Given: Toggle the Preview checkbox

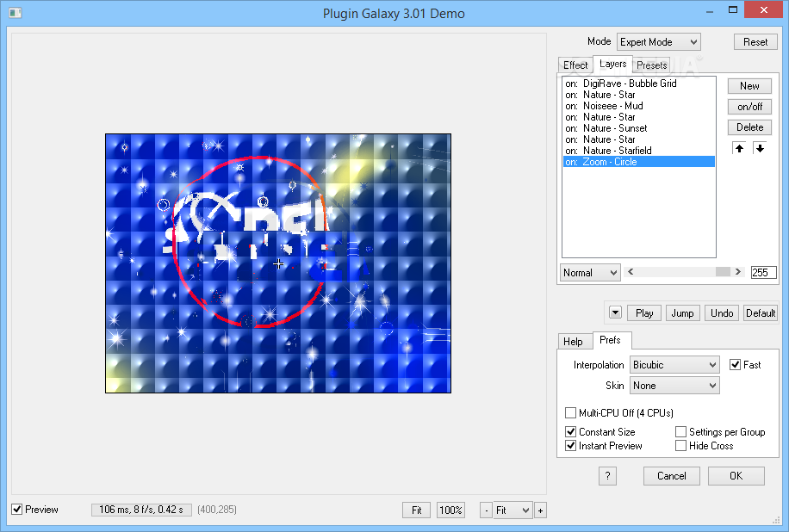Looking at the screenshot, I should 16,510.
